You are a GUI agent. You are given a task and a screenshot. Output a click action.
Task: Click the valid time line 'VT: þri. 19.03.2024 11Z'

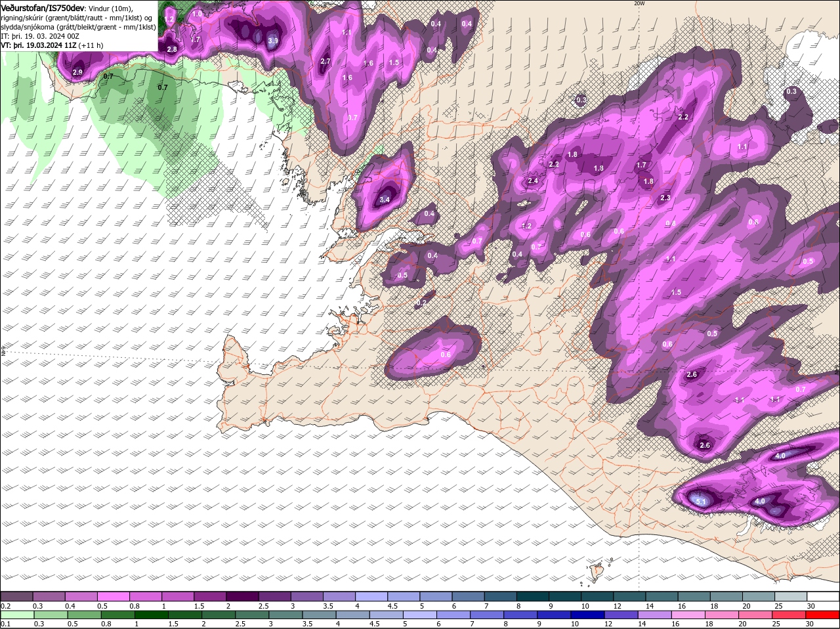click(x=39, y=45)
